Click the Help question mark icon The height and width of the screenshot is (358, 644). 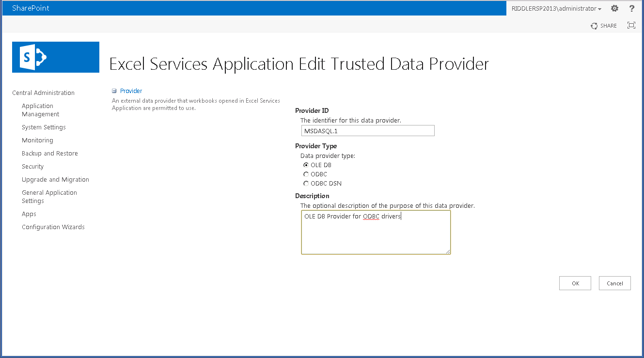click(x=631, y=8)
